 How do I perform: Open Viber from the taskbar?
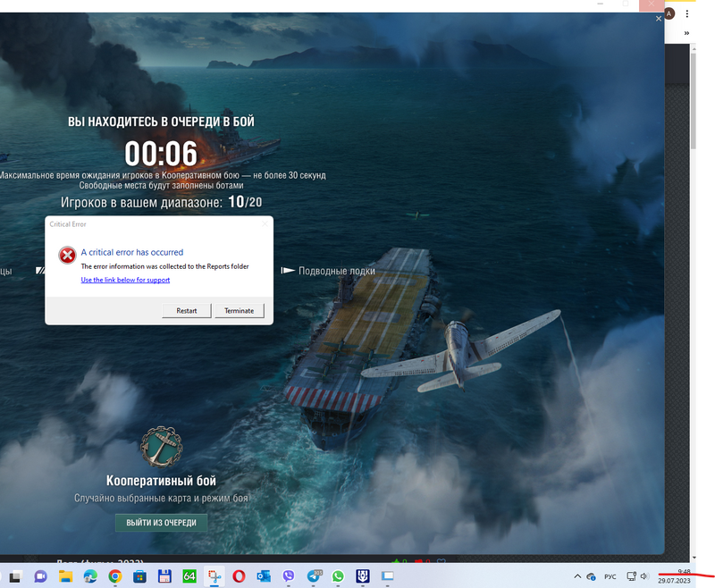coord(288,576)
